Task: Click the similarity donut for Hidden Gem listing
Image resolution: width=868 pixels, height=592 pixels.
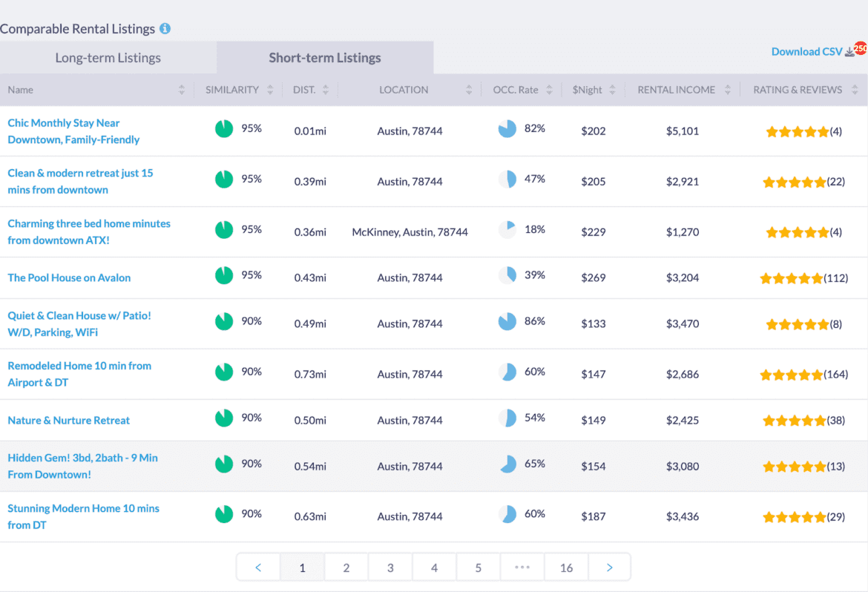Action: tap(223, 463)
